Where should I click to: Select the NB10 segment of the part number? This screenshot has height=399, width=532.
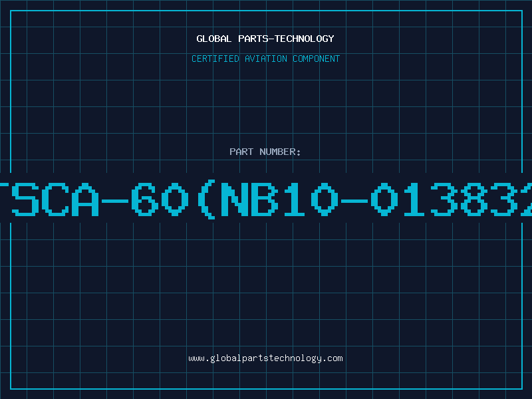click(279, 199)
